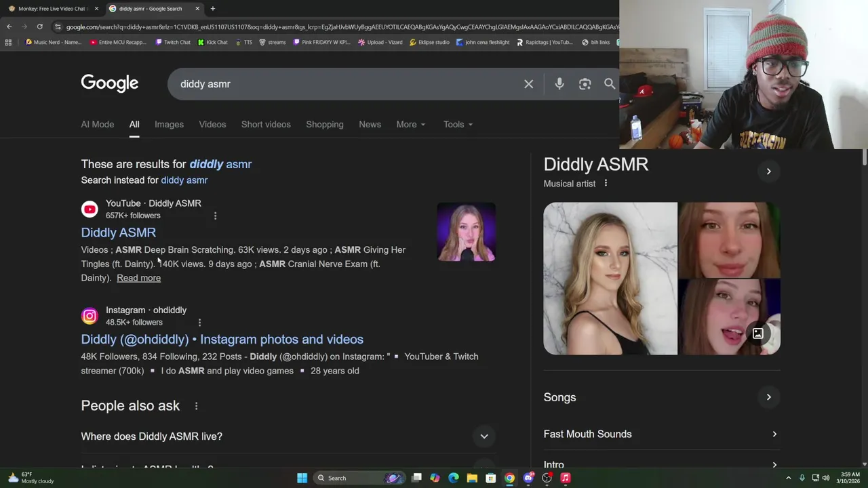Switch to the Videos tab

coord(212,124)
